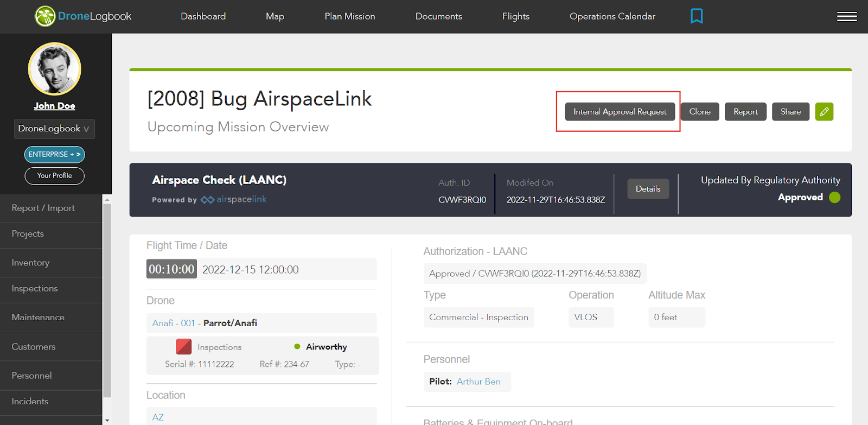
Task: Click the 00:10:00 flight duration
Action: coord(171,269)
